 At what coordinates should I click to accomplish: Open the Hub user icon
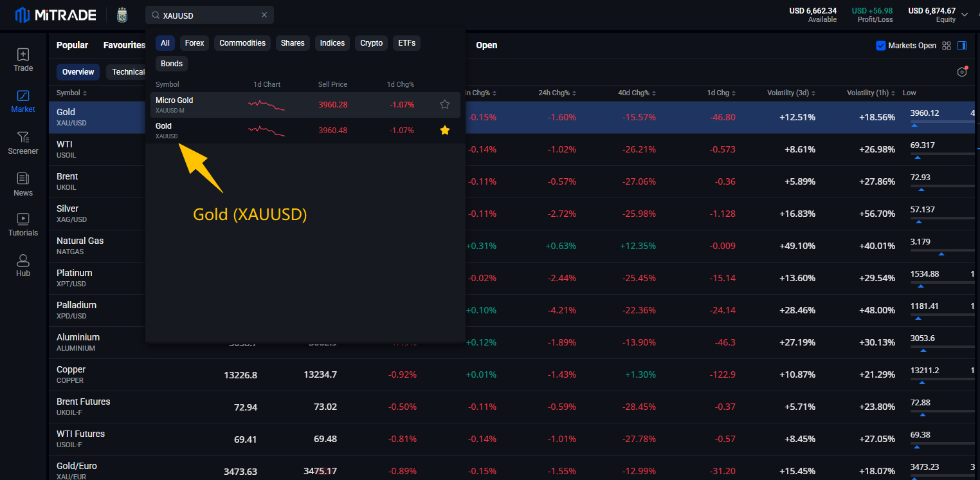pyautogui.click(x=23, y=260)
